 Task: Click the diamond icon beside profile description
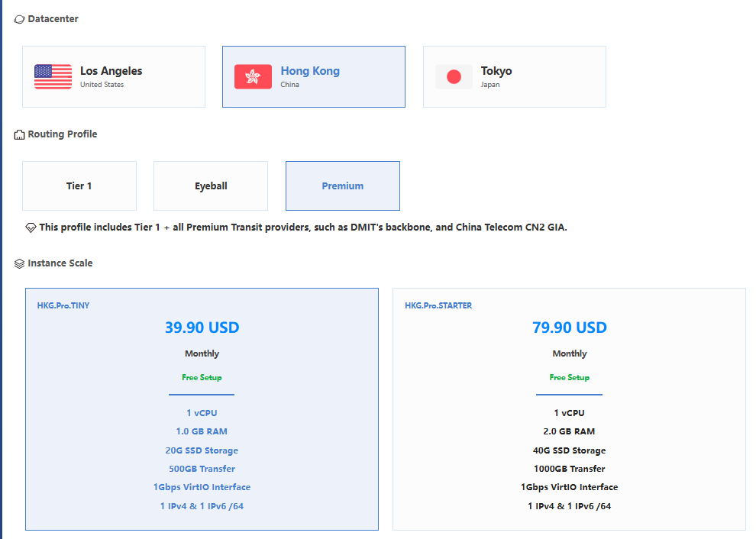(x=31, y=228)
